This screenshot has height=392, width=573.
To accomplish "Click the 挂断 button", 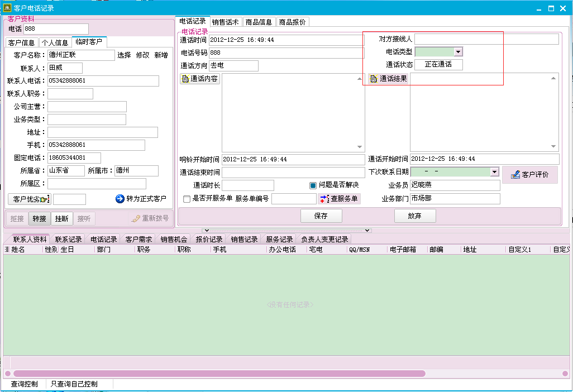I will 62,218.
